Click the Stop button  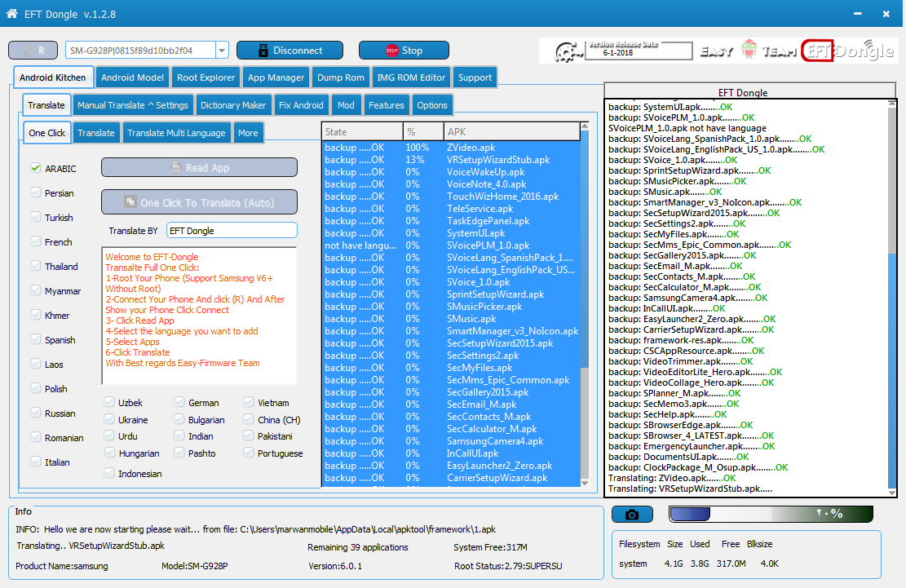404,51
